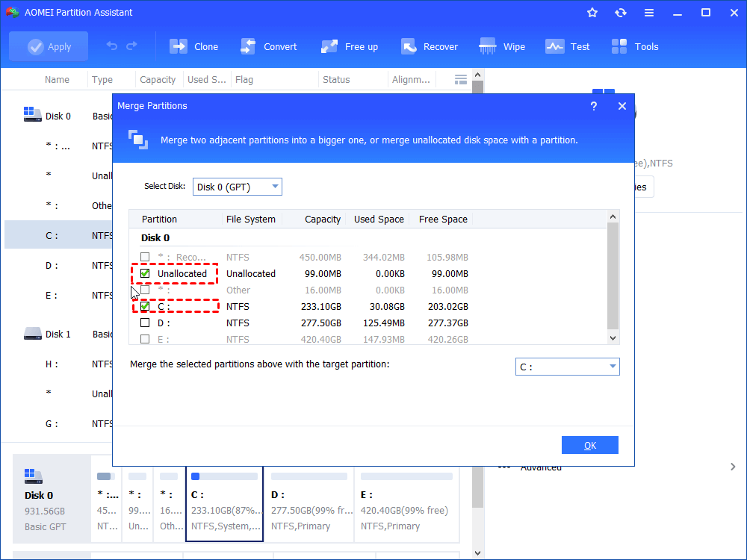The image size is (747, 560).
Task: Open help in Merge Partitions dialog
Action: pos(594,106)
